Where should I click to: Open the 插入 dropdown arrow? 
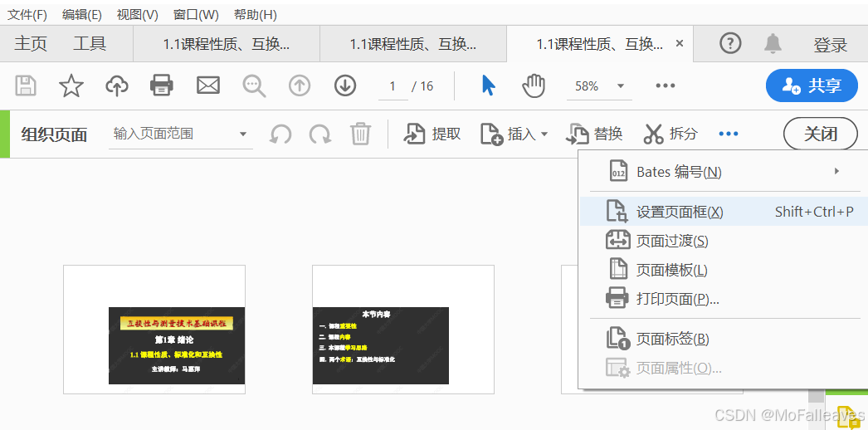point(544,134)
